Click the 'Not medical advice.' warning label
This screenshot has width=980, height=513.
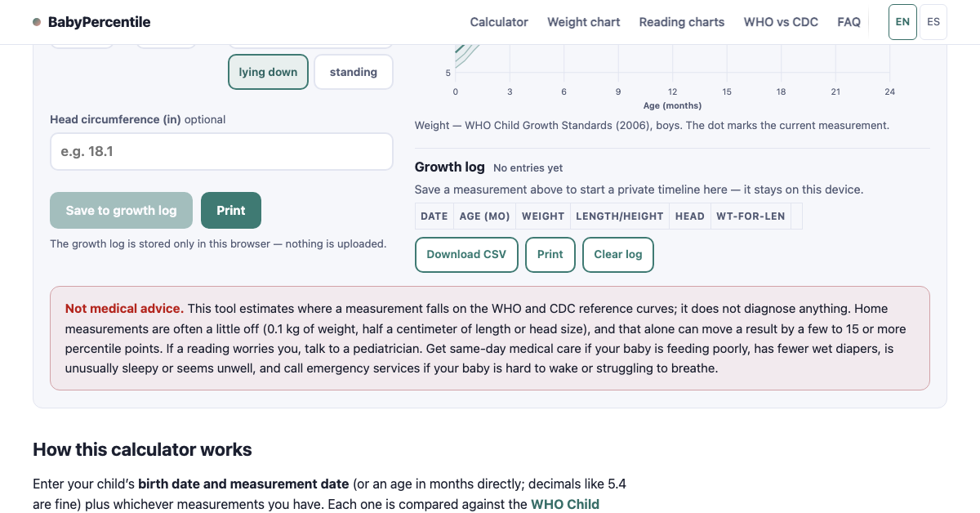point(124,309)
